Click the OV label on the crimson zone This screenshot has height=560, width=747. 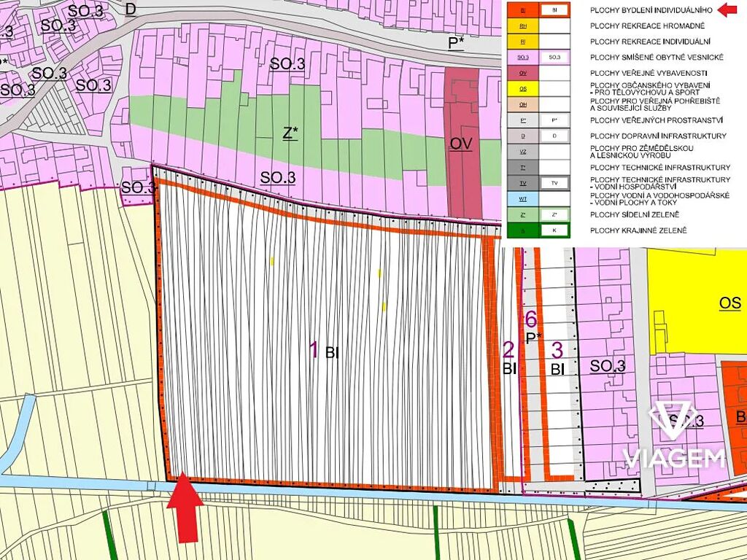(460, 144)
